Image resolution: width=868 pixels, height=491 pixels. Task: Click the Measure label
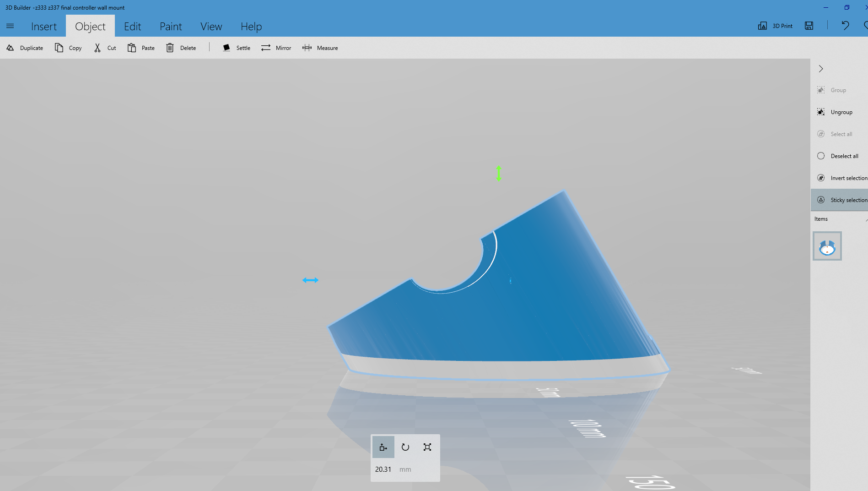[x=328, y=48]
